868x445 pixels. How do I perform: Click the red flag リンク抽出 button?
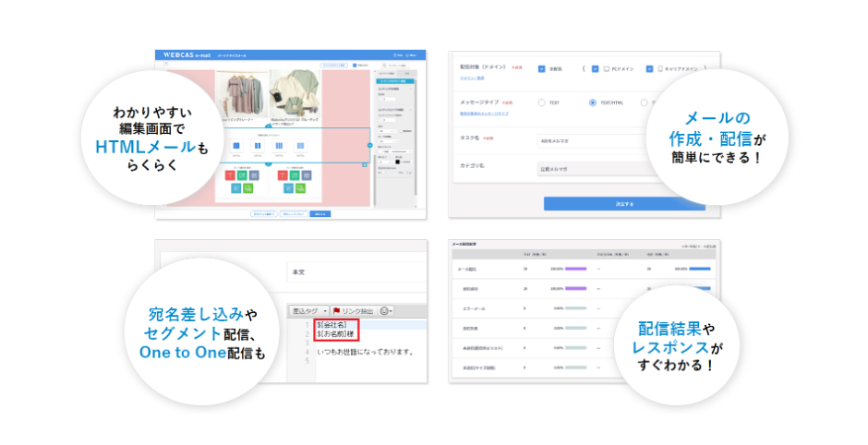click(353, 311)
